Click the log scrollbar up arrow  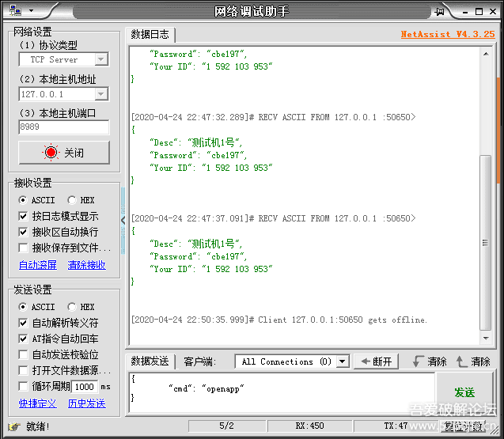click(486, 54)
